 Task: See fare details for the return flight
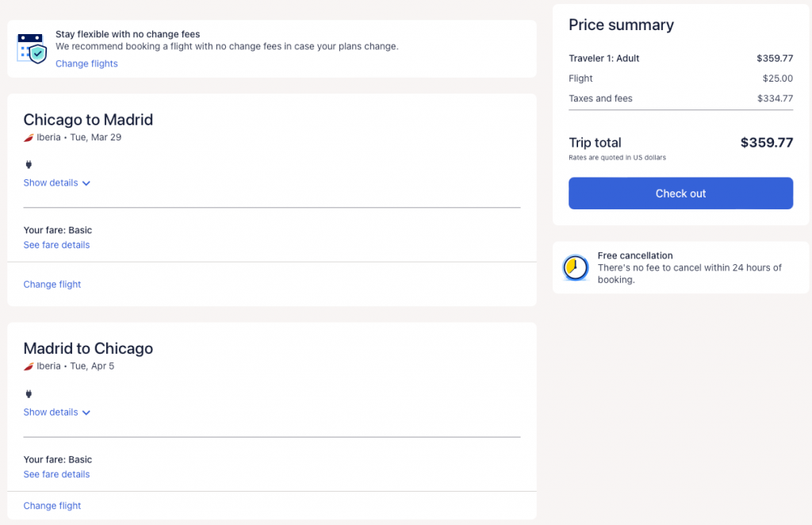[56, 474]
